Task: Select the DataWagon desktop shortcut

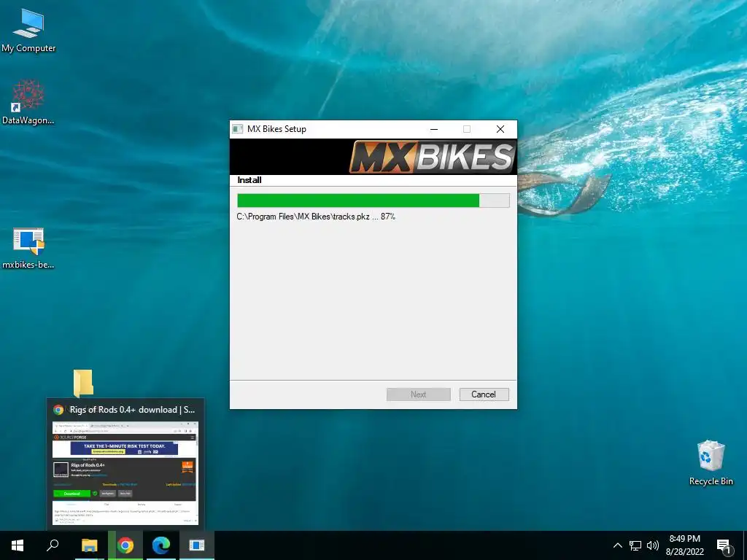Action: point(28,102)
